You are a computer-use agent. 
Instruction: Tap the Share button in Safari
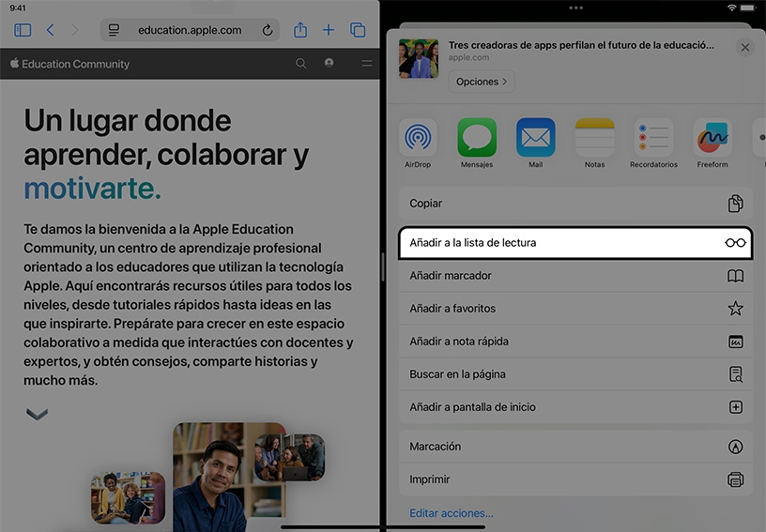[300, 30]
